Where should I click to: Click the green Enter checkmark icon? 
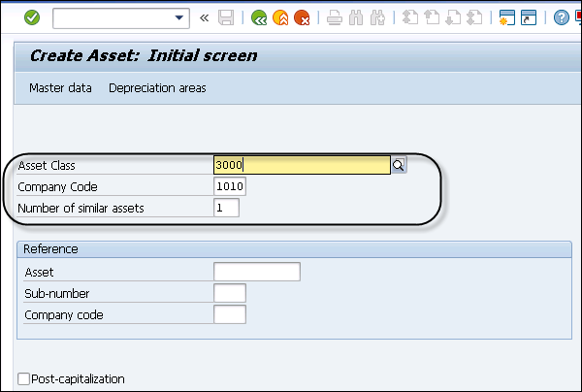pos(32,17)
